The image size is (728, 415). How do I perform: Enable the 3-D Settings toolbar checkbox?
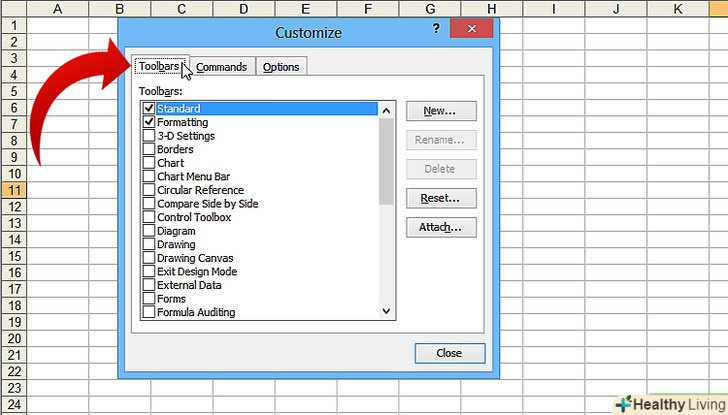(149, 136)
